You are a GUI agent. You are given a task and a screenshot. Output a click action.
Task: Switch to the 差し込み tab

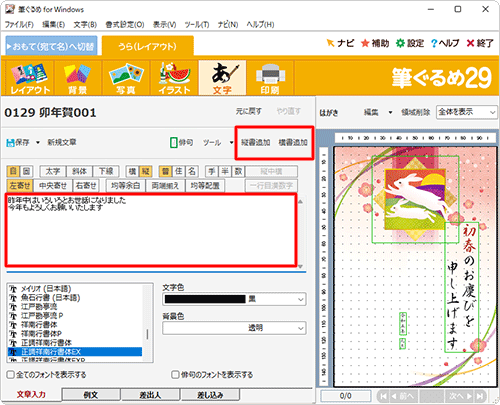pyautogui.click(x=210, y=395)
